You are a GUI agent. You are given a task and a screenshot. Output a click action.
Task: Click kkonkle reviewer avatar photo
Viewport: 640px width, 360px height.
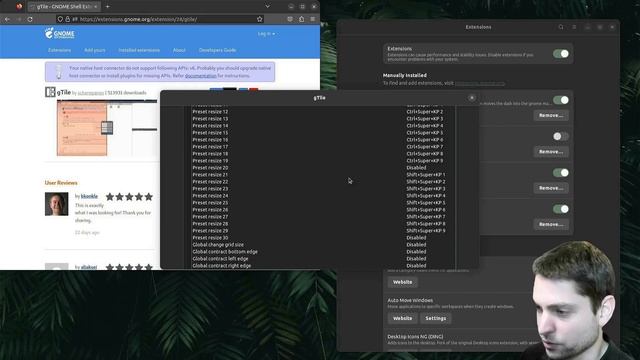pyautogui.click(x=56, y=204)
